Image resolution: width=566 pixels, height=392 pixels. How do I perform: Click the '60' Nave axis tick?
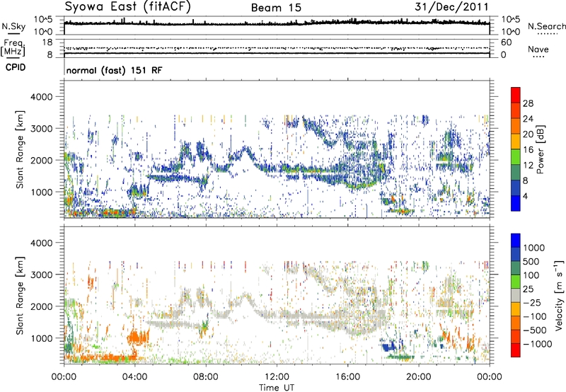pos(506,42)
